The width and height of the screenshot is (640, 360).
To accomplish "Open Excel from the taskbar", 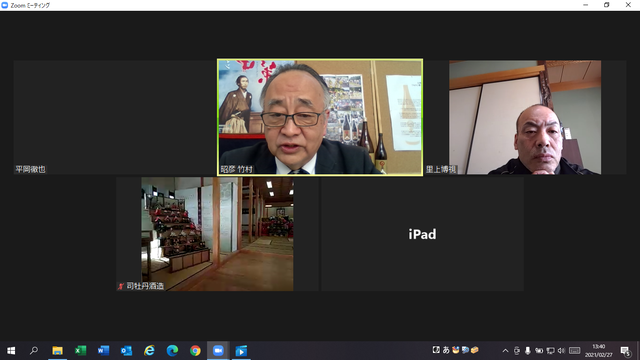I will tap(80, 351).
